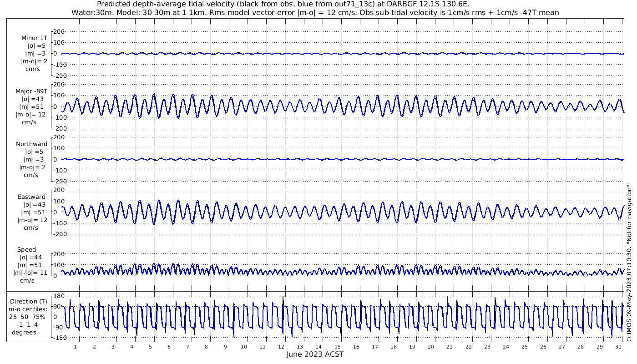Click the June 2023 ACST axis label

point(315,354)
